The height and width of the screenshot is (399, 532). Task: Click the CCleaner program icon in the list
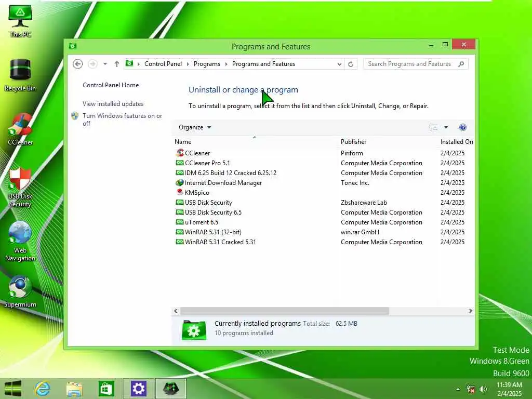tap(180, 153)
